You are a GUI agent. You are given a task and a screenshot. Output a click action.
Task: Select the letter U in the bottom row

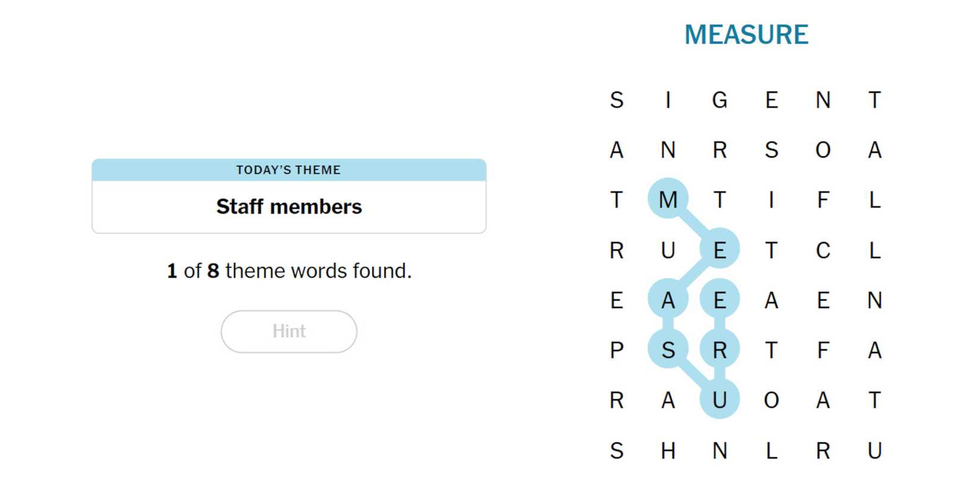874,451
